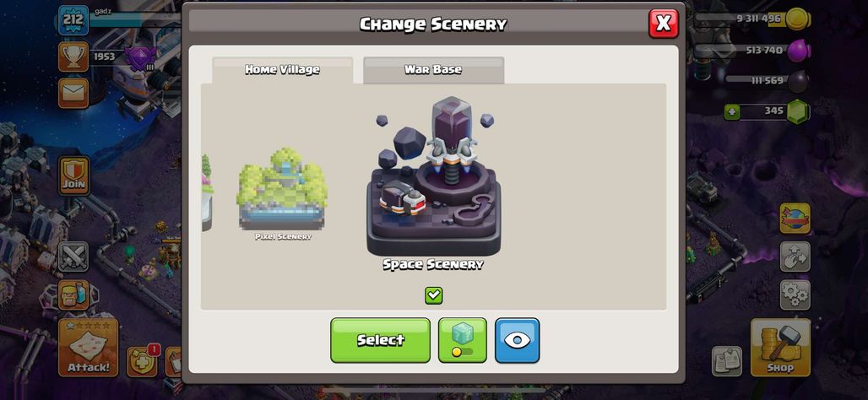Viewport: 868px width, 400px height.
Task: Preview scenery with the blue eye button
Action: click(517, 340)
